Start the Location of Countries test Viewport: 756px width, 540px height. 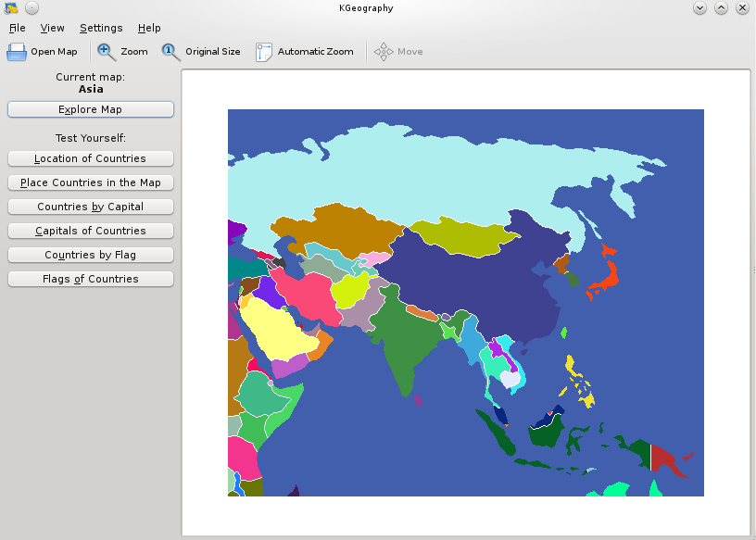pyautogui.click(x=90, y=158)
